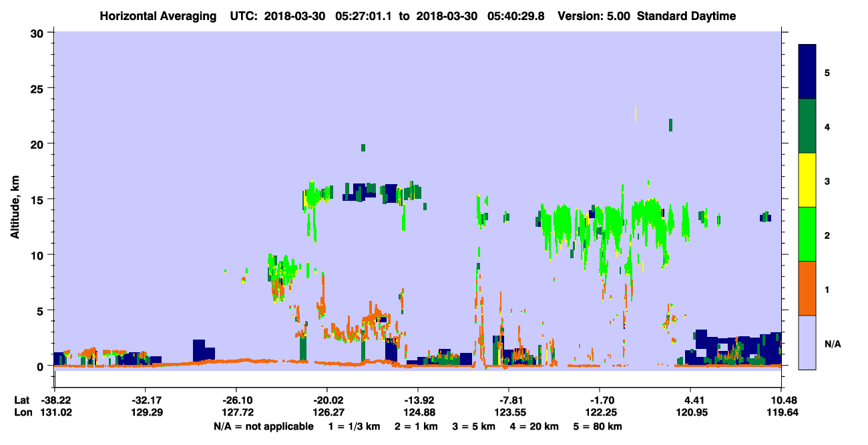
Task: Click the colorbar label 5
Action: point(827,72)
